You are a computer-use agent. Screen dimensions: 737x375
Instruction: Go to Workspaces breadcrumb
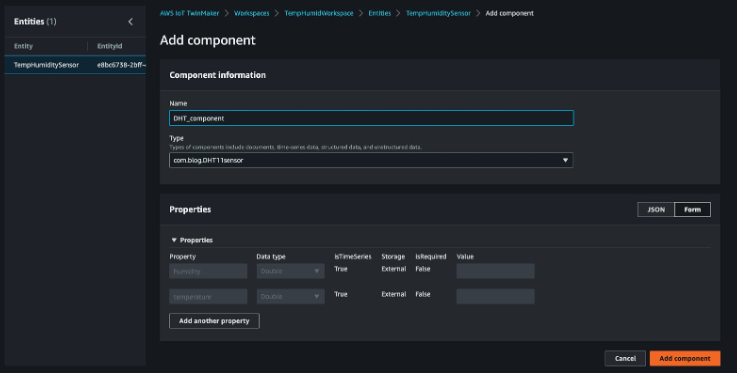click(251, 13)
